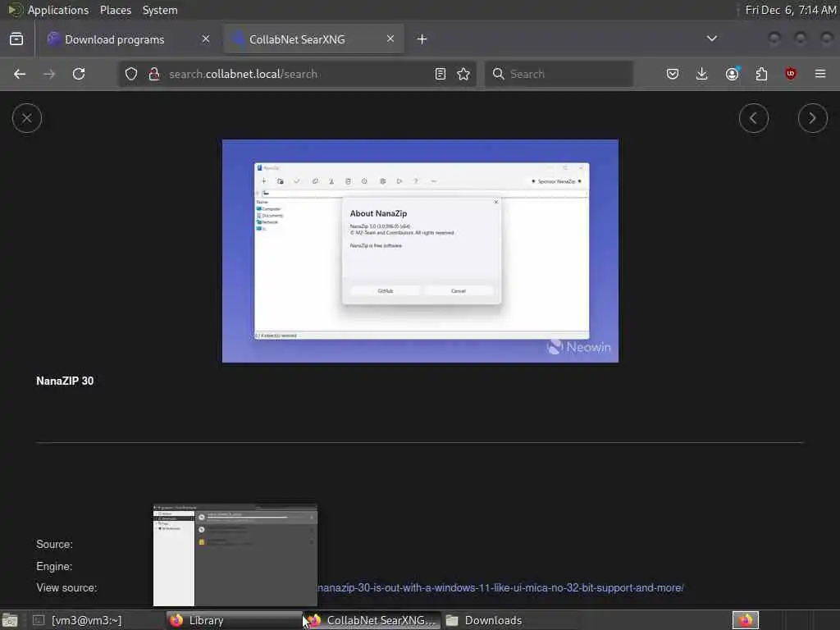Open the extensions menu
The width and height of the screenshot is (840, 630).
point(761,74)
